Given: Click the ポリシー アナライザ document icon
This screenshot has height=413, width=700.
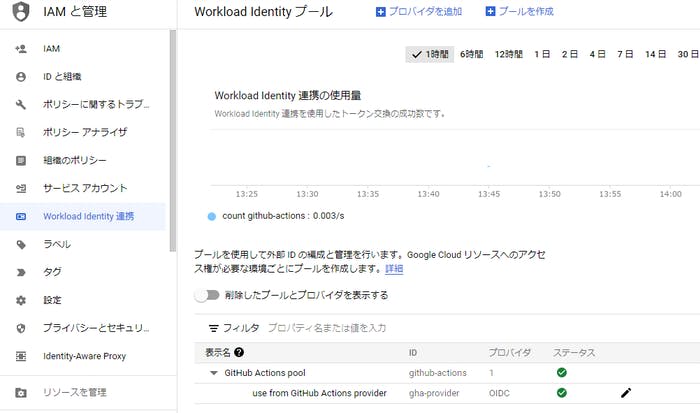Looking at the screenshot, I should pyautogui.click(x=21, y=132).
